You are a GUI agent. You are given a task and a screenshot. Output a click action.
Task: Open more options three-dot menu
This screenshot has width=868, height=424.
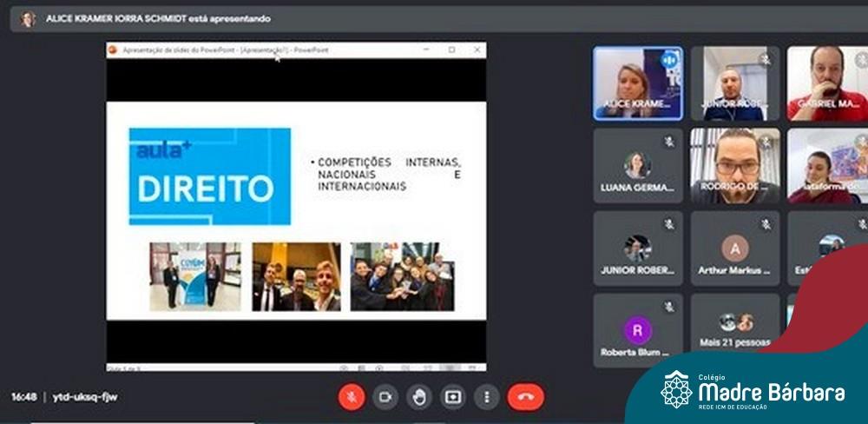(x=487, y=397)
